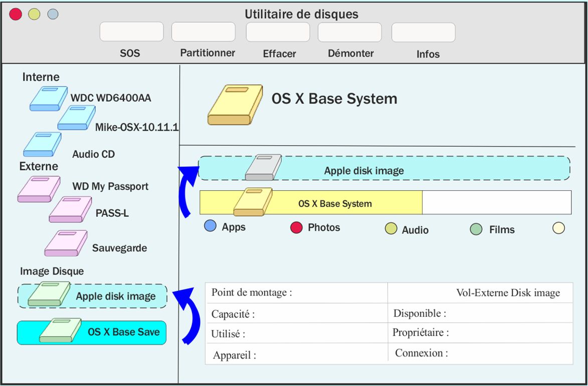Screen dimensions: 588x386
Task: Minimize the window with the yellow button
Action: 34,14
